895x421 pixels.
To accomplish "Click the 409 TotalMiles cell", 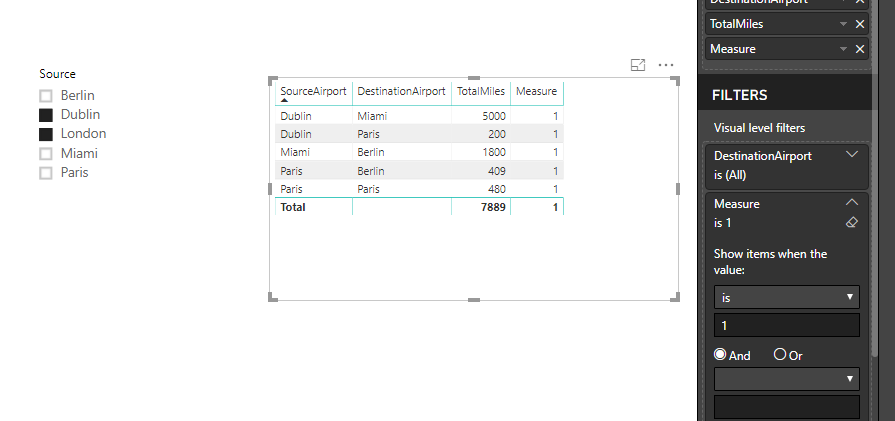I will (497, 171).
